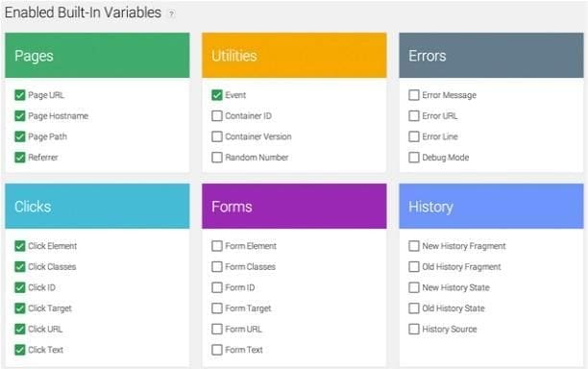Uncheck the Referrer checkbox

click(x=19, y=158)
